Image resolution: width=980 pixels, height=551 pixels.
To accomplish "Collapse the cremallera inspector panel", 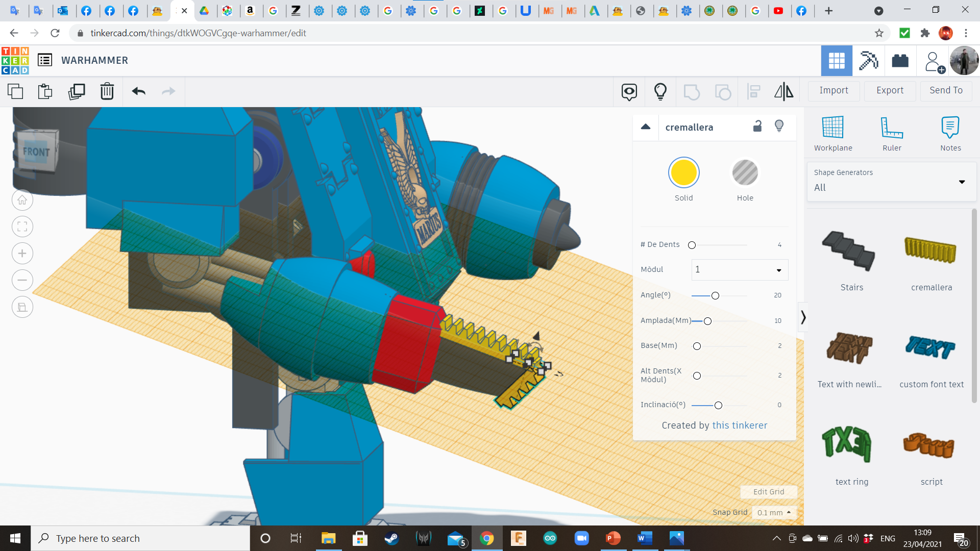I will coord(646,127).
